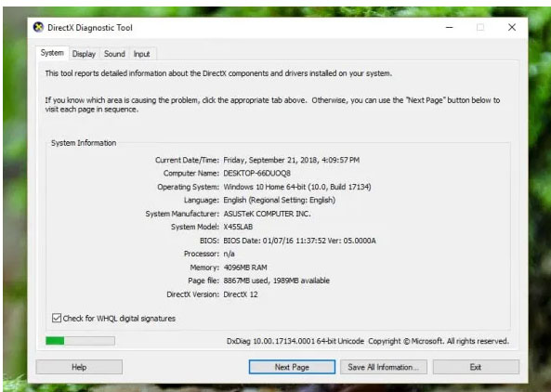Click the BIOS Date value text
This screenshot has width=551, height=392.
[299, 241]
